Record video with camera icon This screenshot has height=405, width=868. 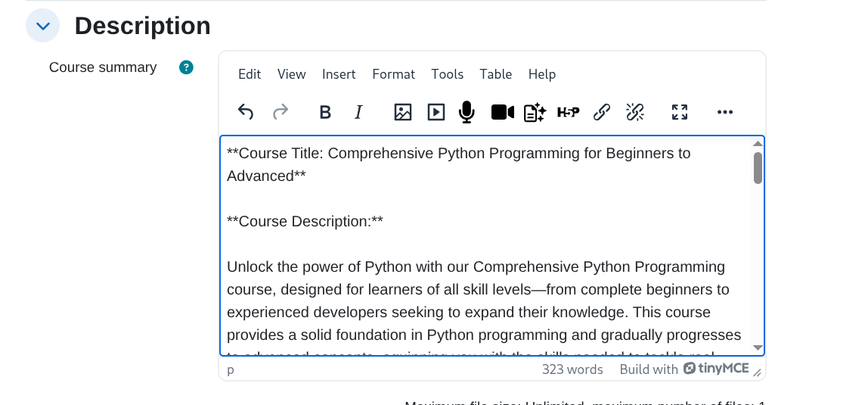pyautogui.click(x=502, y=112)
